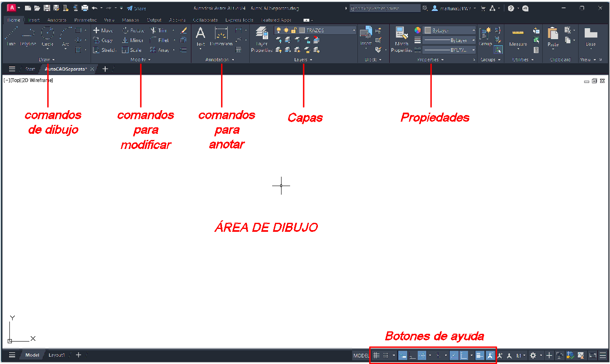610x364 pixels.
Task: Toggle Ortho mode in status bar
Action: 413,355
